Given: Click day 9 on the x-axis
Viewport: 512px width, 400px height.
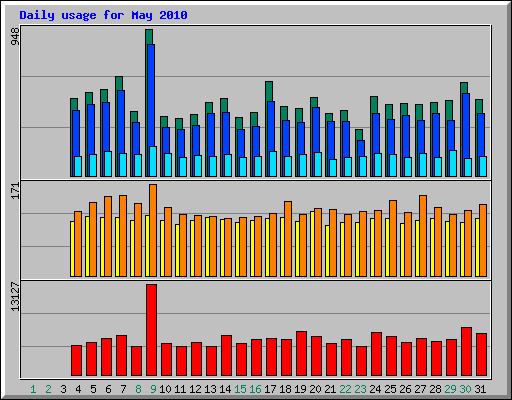Looking at the screenshot, I should pyautogui.click(x=153, y=389).
